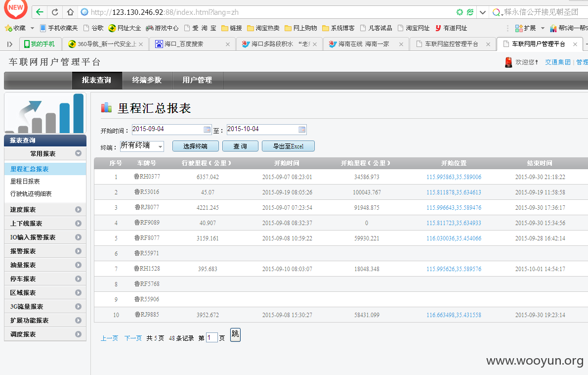Click the 选择终端 button
Image resolution: width=588 pixels, height=375 pixels.
coord(195,146)
